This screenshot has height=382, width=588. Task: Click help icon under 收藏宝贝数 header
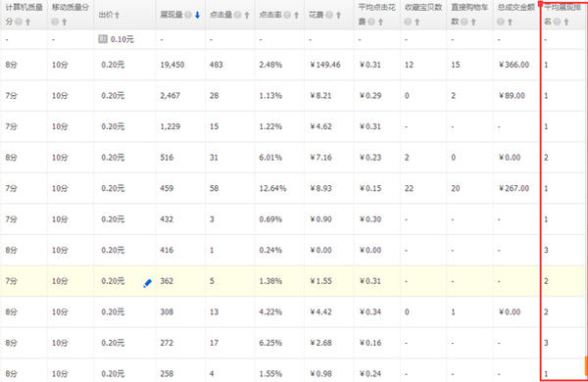[x=408, y=23]
